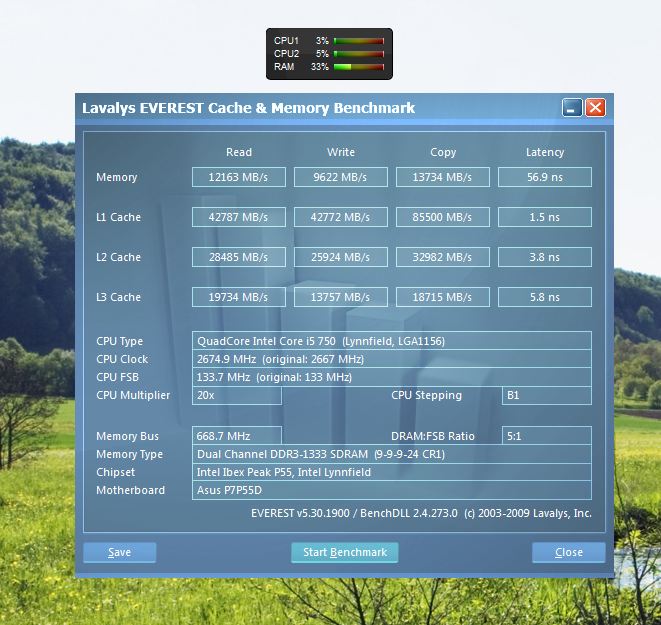Select L3 Cache Copy 18715 MB/s
Image resolution: width=661 pixels, height=625 pixels.
(443, 297)
